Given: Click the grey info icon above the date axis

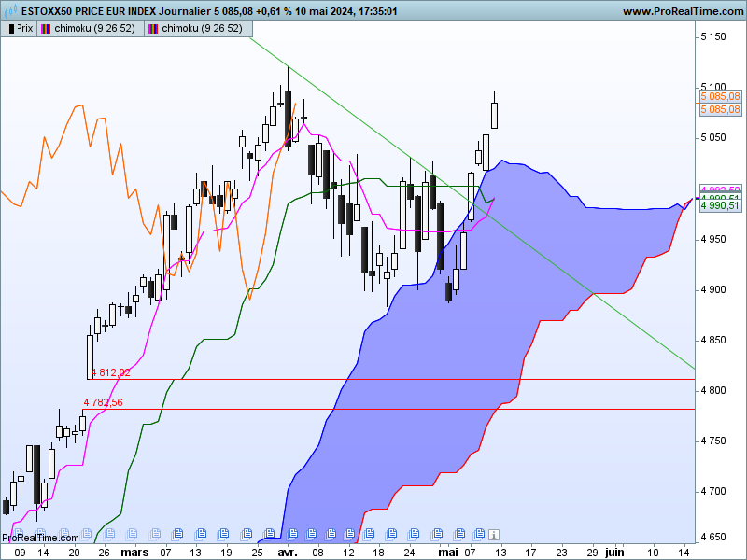Looking at the screenshot, I should click(x=494, y=535).
